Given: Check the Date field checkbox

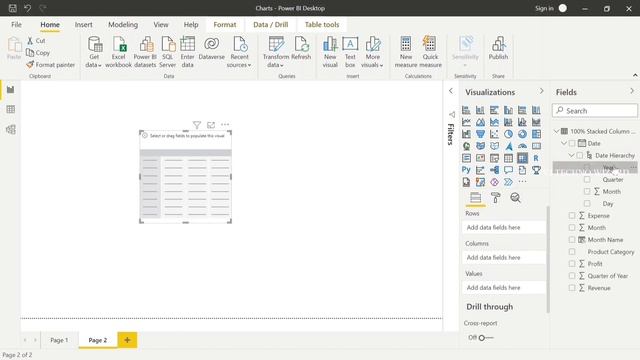Looking at the screenshot, I should 572,143.
